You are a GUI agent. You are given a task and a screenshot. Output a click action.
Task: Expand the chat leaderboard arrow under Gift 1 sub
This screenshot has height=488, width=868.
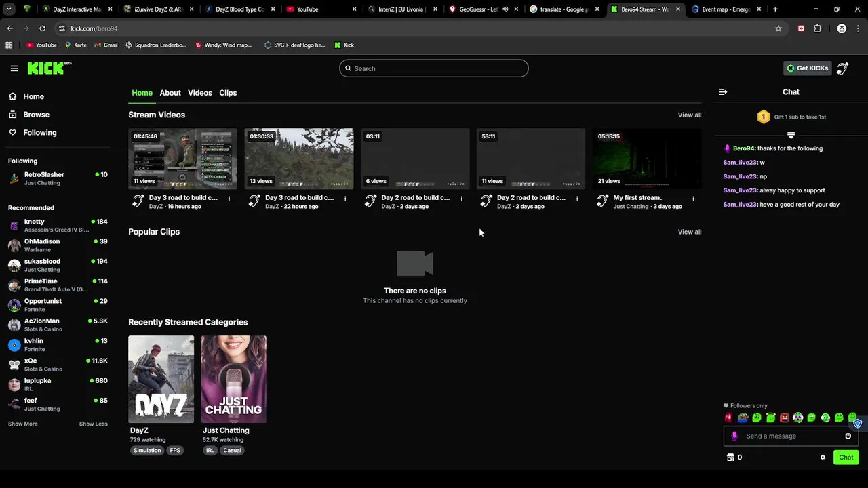pos(791,136)
